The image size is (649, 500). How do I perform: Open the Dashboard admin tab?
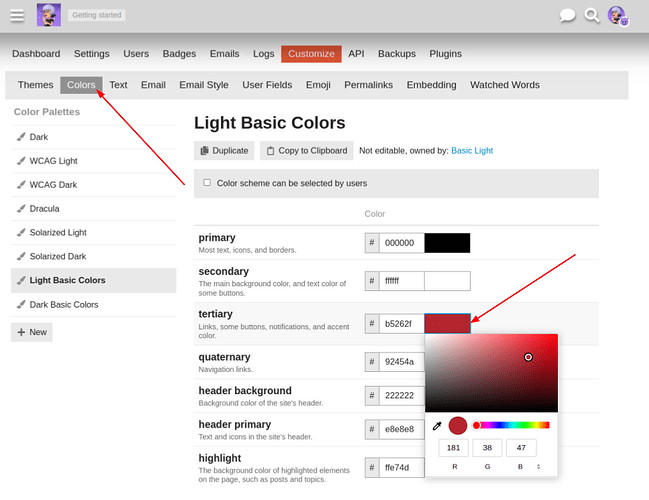(x=36, y=54)
